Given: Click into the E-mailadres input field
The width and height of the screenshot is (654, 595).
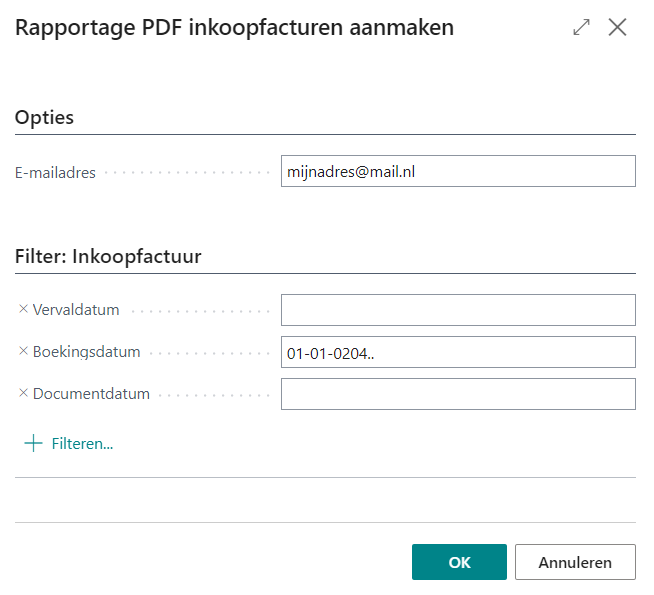Looking at the screenshot, I should point(458,171).
